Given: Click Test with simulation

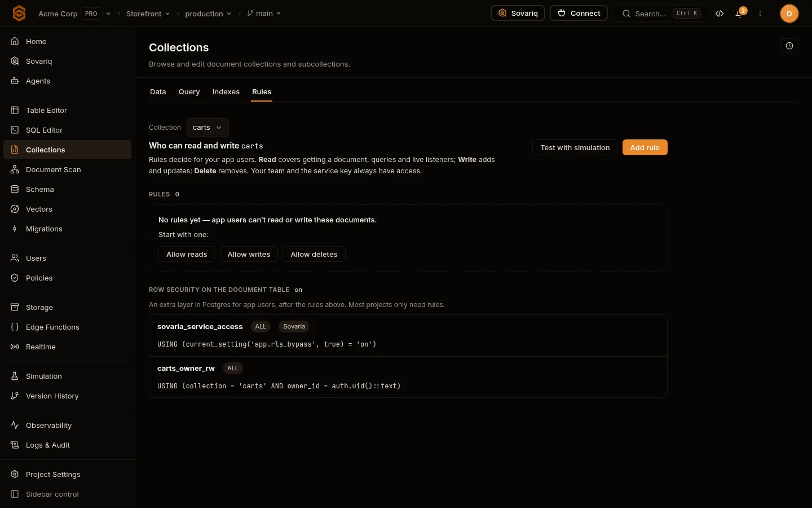Looking at the screenshot, I should [575, 147].
